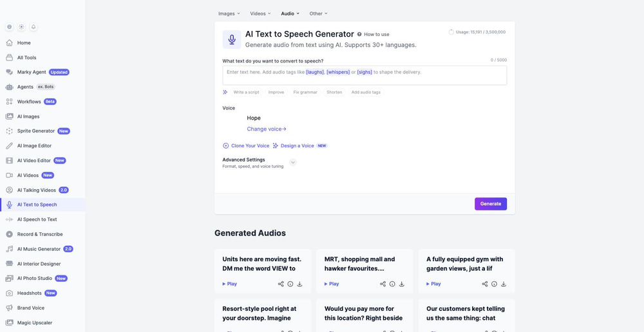This screenshot has width=644, height=332.
Task: Toggle the light/dark theme sun icon
Action: coord(21,27)
